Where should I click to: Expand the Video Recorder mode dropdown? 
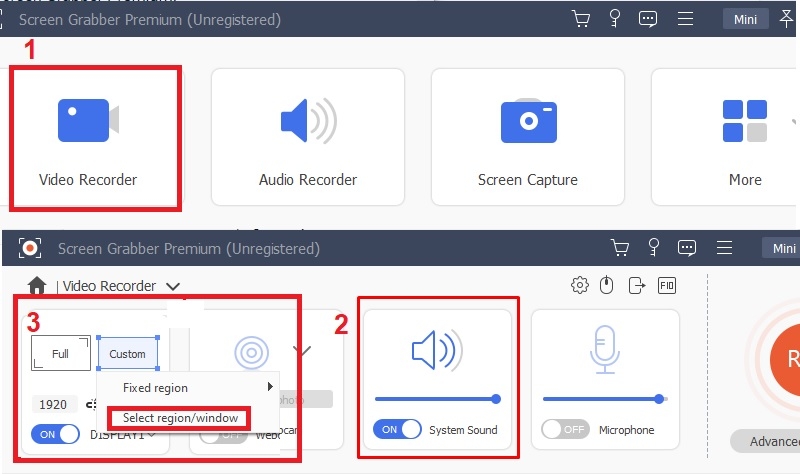[173, 287]
